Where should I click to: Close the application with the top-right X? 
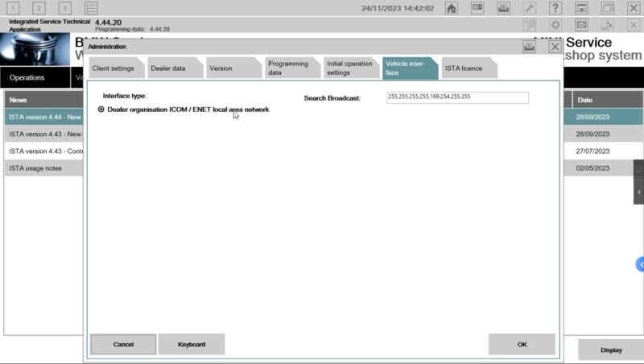634,8
